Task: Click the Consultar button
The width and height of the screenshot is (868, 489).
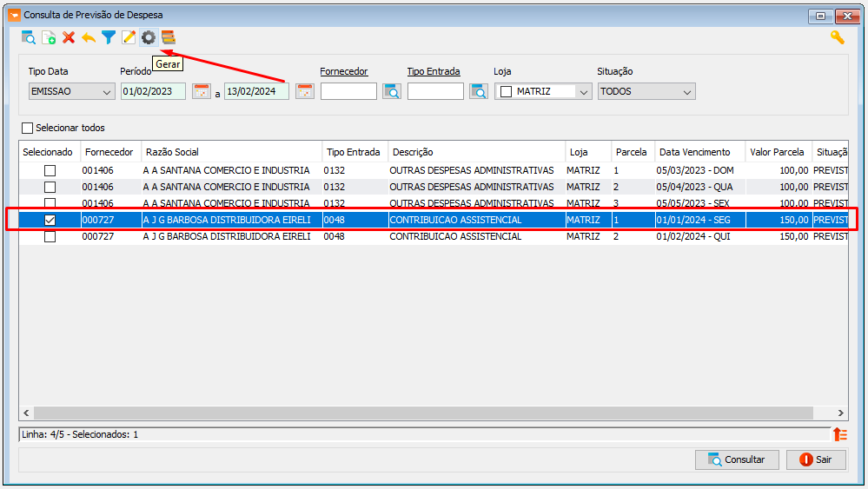Action: click(x=737, y=459)
